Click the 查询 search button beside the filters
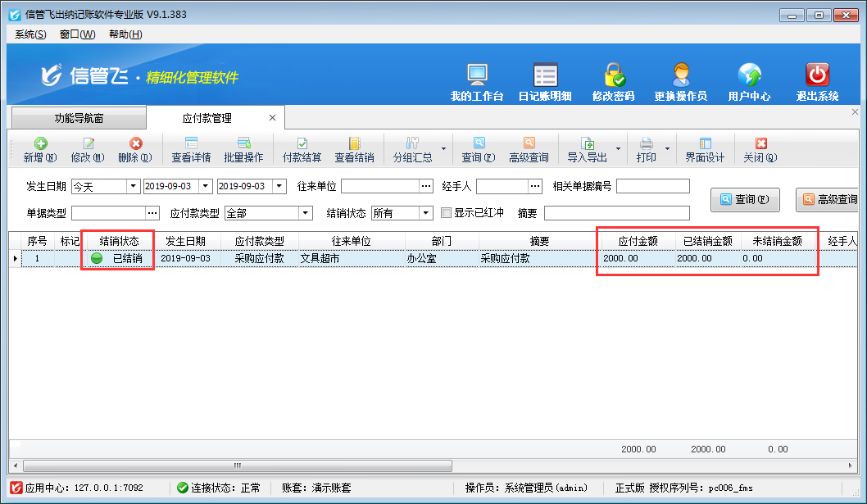The height and width of the screenshot is (504, 867). [x=744, y=199]
